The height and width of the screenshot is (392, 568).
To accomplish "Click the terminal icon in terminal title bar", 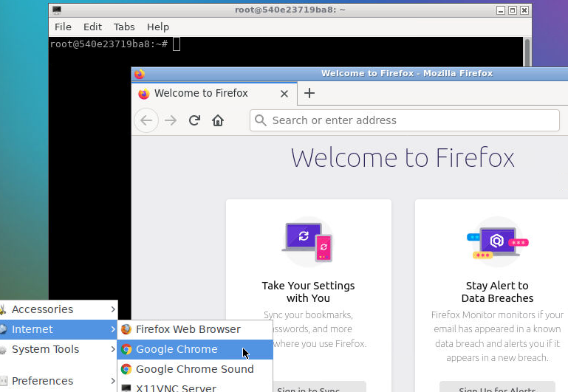I will point(57,10).
